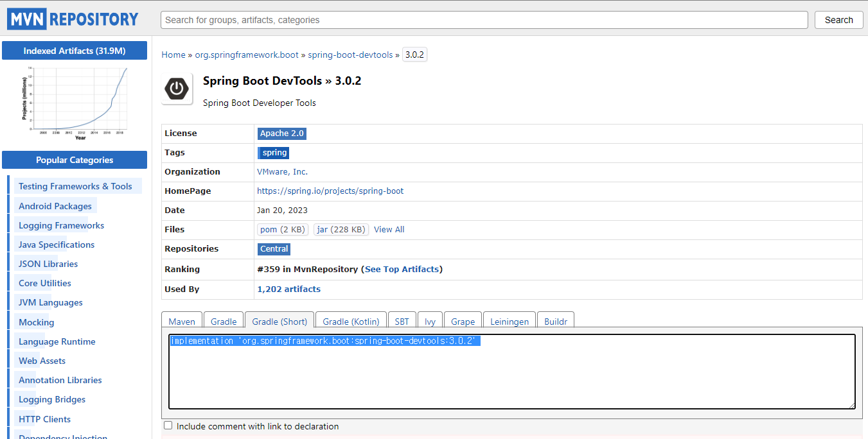Click the Popular Categories header

(75, 160)
